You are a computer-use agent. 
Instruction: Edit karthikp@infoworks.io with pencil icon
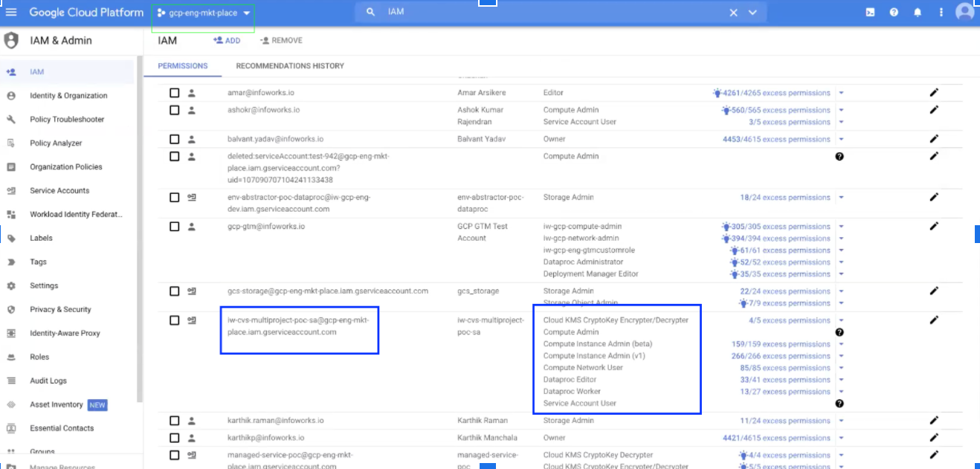click(x=934, y=437)
